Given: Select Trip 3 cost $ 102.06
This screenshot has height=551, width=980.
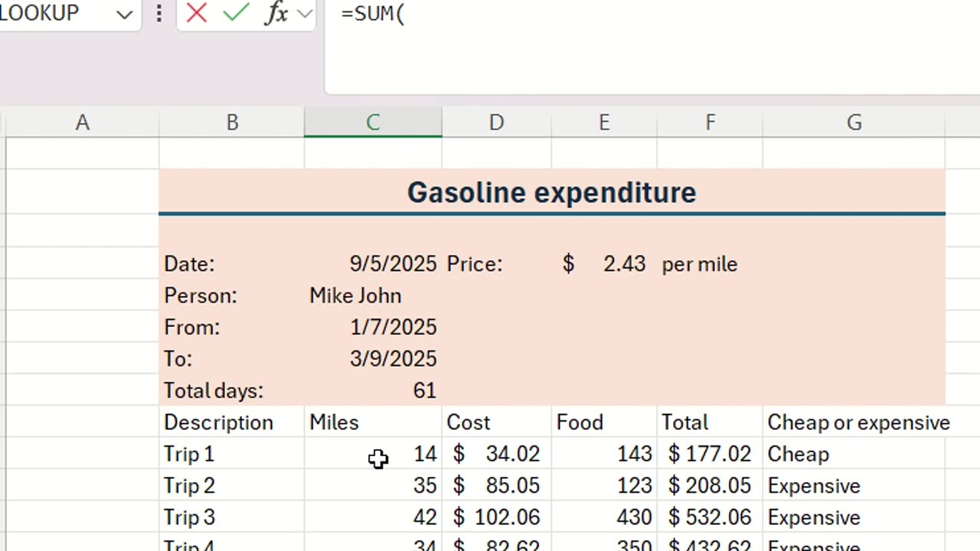Looking at the screenshot, I should point(496,518).
